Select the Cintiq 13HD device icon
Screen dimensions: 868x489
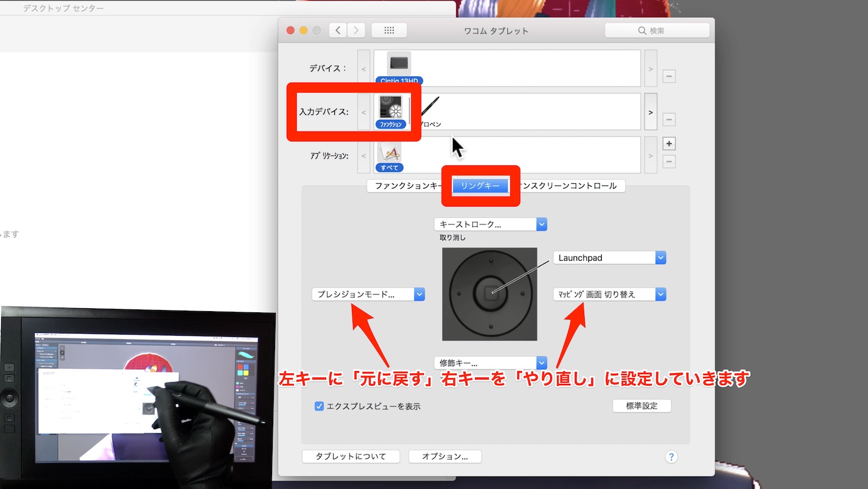[399, 68]
